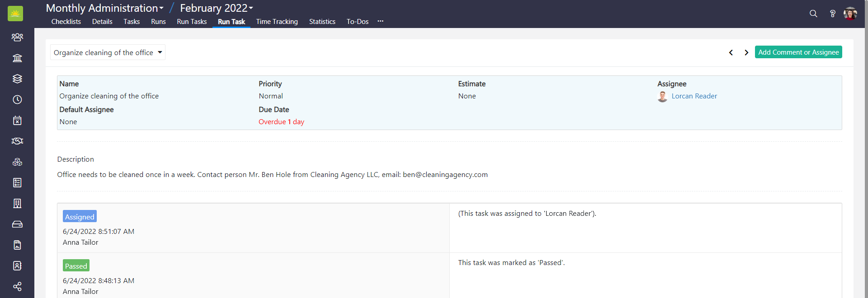Click Add Comment or Assignee button
The height and width of the screenshot is (298, 868).
click(798, 52)
